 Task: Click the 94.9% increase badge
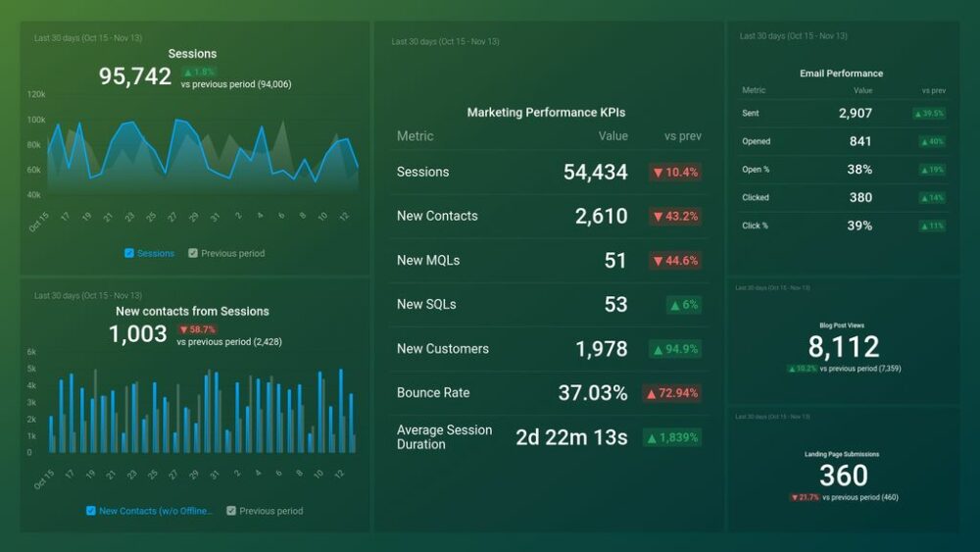[675, 349]
